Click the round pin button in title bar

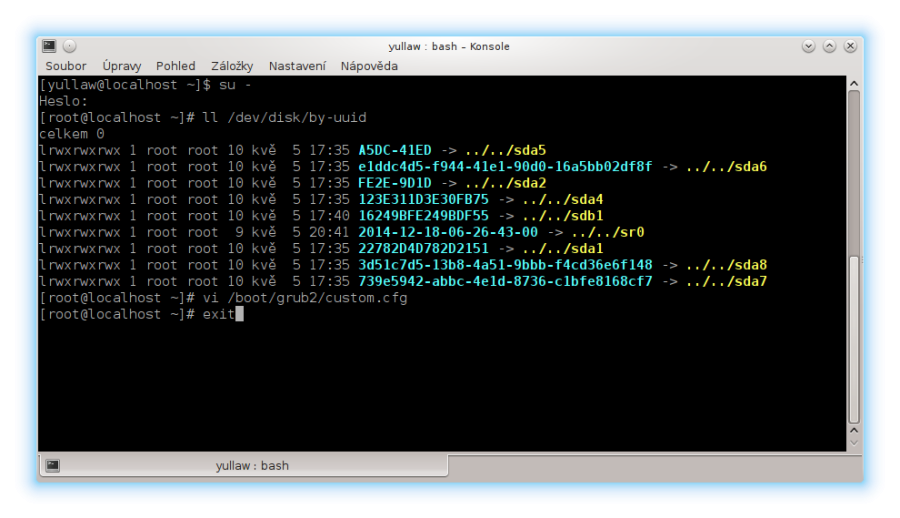point(69,46)
